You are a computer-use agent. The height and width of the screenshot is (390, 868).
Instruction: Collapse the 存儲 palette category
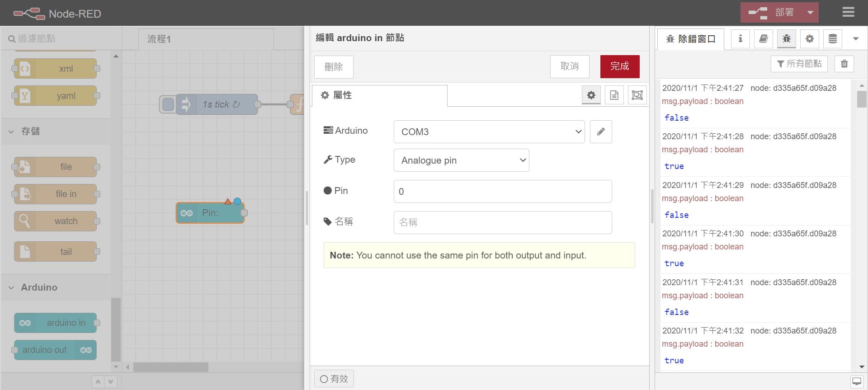55,132
